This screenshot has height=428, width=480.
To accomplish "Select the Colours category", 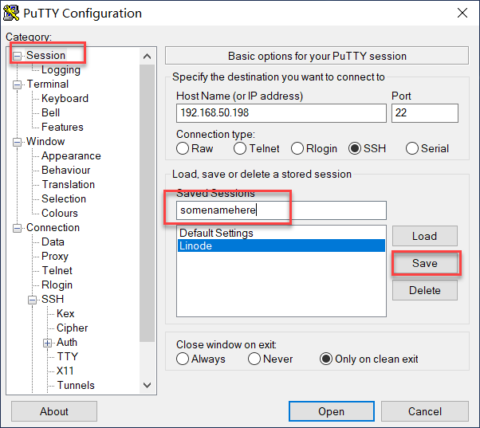I will [x=60, y=213].
